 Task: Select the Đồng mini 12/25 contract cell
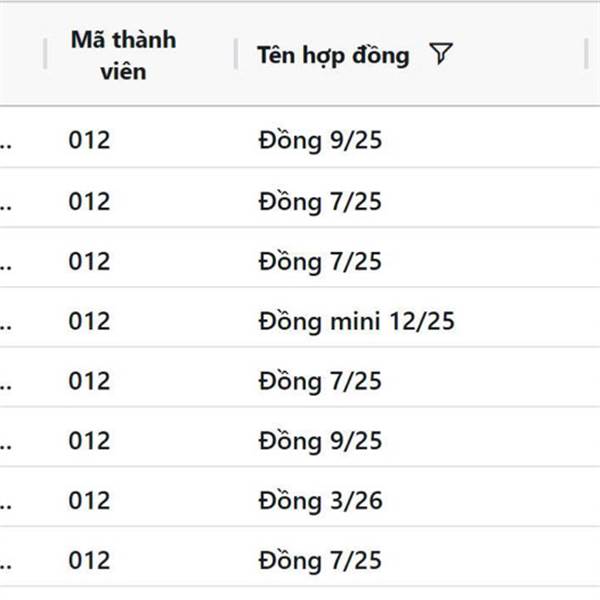tap(357, 321)
